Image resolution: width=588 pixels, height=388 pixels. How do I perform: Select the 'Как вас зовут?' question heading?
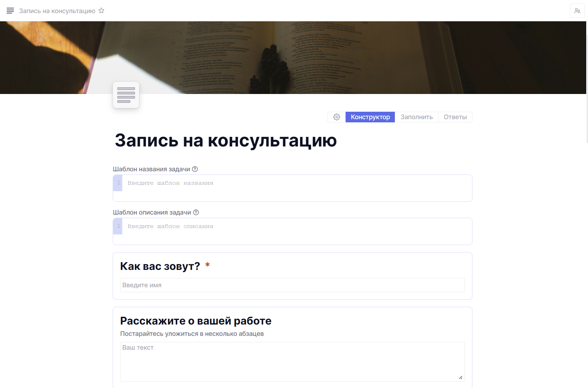tap(160, 266)
